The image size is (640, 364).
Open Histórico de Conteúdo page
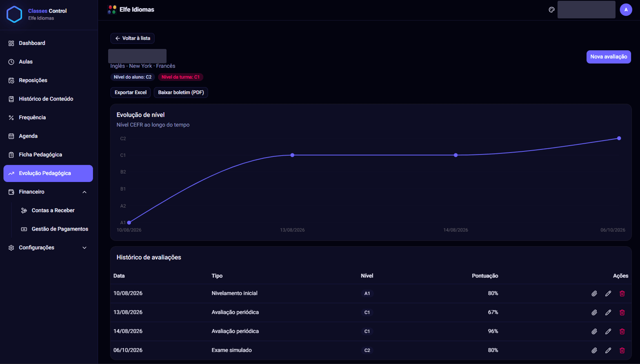click(48, 99)
